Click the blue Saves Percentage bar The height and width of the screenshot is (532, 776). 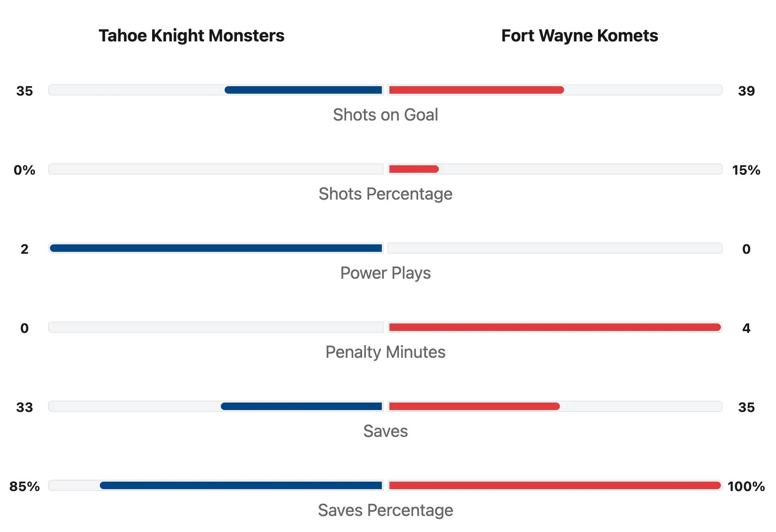click(x=241, y=485)
